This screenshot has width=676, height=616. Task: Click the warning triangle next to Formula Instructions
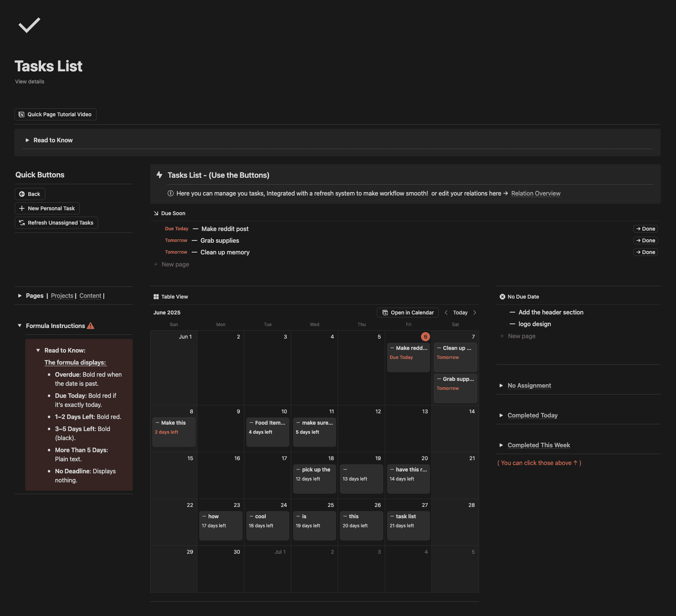click(91, 326)
